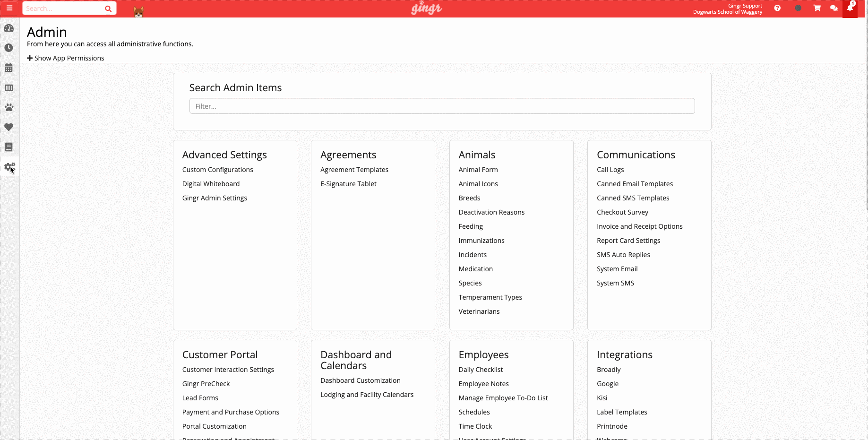The height and width of the screenshot is (440, 868).
Task: Open the notifications bell icon
Action: click(850, 8)
